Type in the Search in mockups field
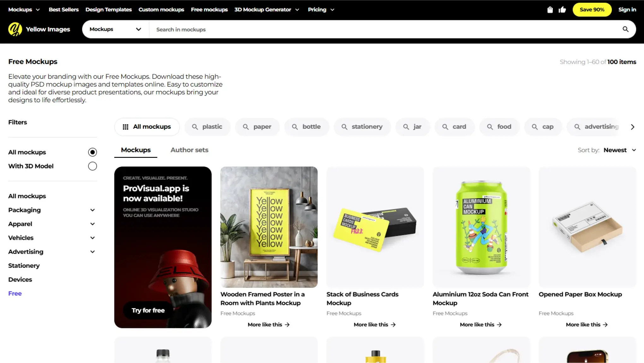Viewport: 644px width, 363px height. click(x=379, y=29)
